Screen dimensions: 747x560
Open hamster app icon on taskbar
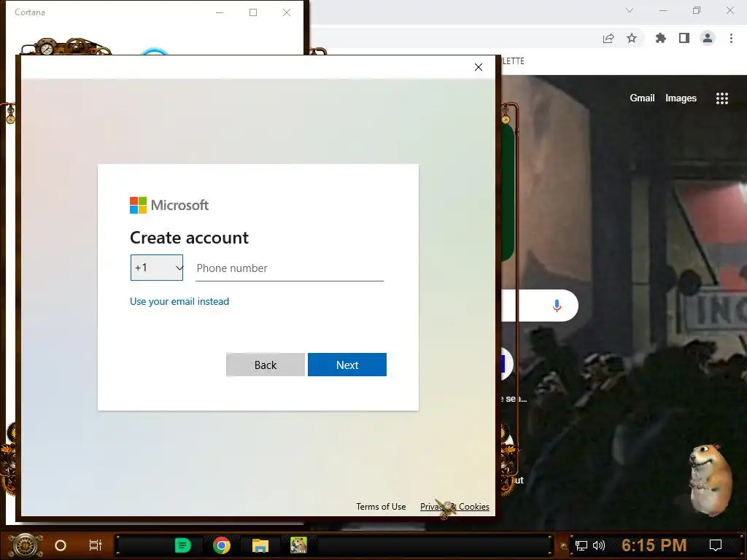click(x=298, y=545)
